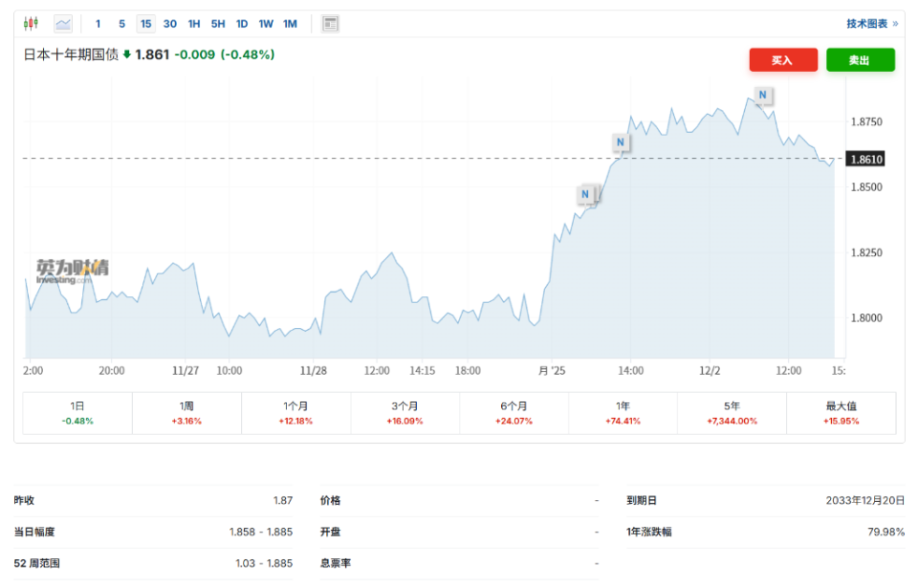Set chart interval to 1 minute
918x588 pixels.
[98, 23]
